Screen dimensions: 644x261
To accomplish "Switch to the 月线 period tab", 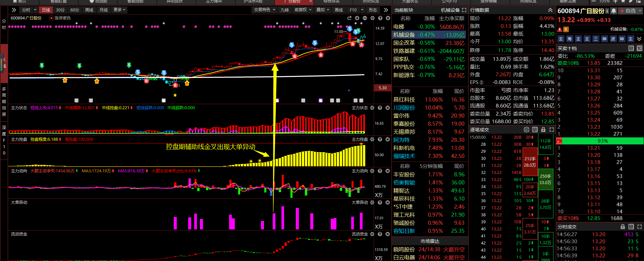I will click(104, 10).
